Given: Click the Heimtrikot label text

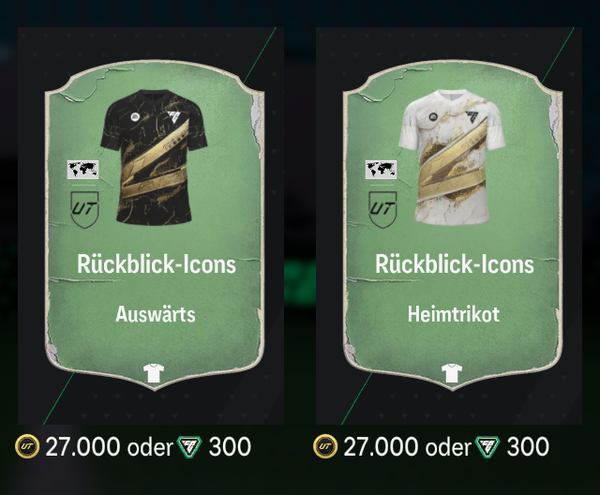Looking at the screenshot, I should 453,314.
